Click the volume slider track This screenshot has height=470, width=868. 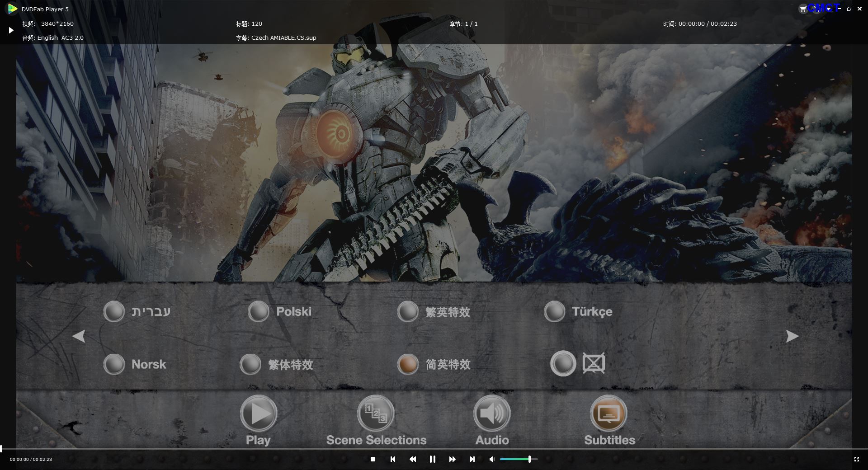coord(519,459)
